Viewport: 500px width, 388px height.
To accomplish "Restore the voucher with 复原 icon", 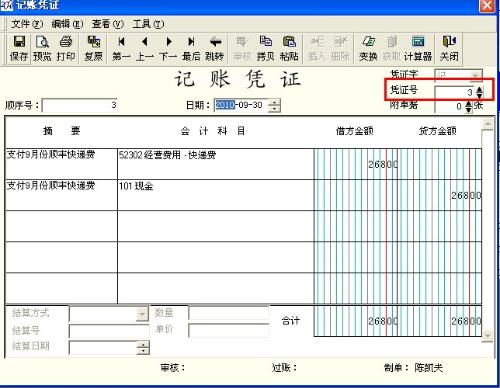I will [x=94, y=49].
